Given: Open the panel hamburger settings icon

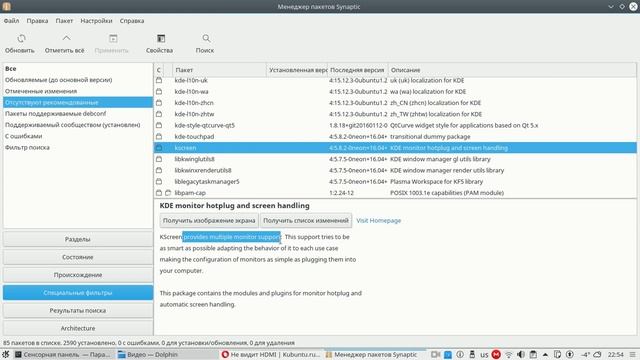Looking at the screenshot, I should tap(632, 354).
